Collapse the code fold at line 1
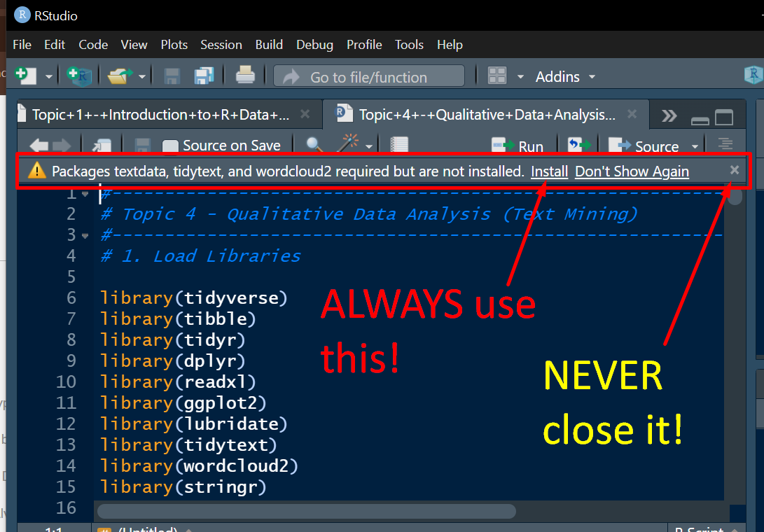 click(85, 194)
